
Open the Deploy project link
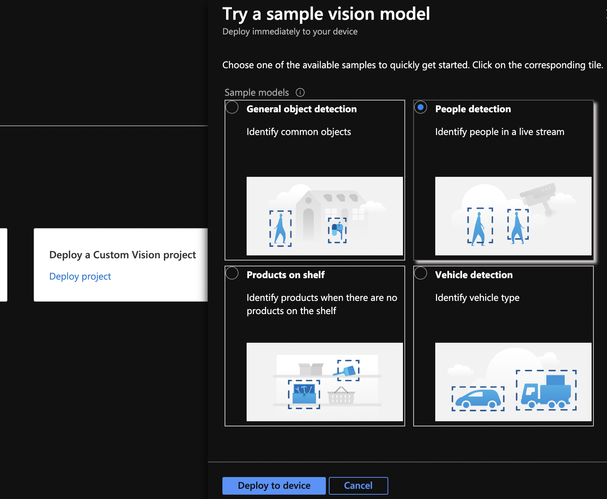(x=80, y=276)
